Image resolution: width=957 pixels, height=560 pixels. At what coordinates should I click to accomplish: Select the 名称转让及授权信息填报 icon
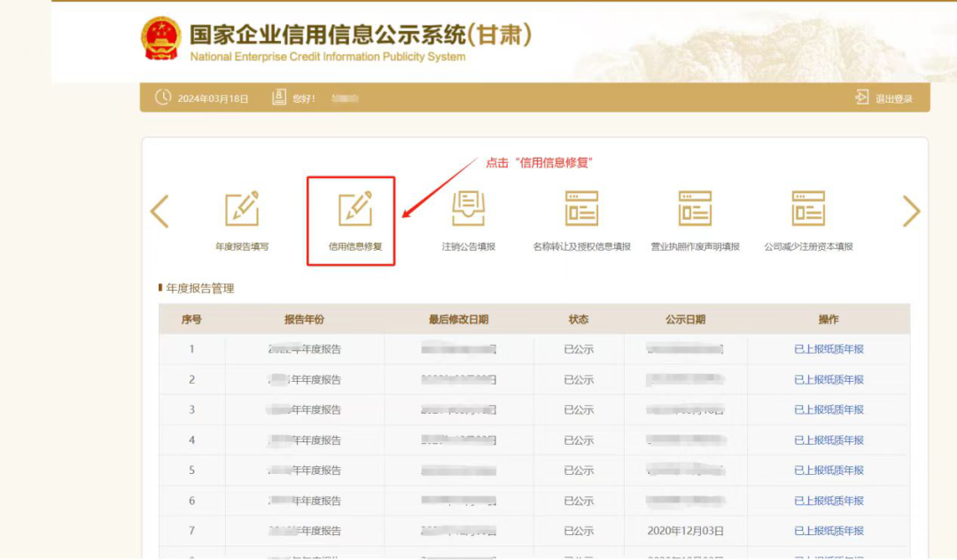click(581, 210)
